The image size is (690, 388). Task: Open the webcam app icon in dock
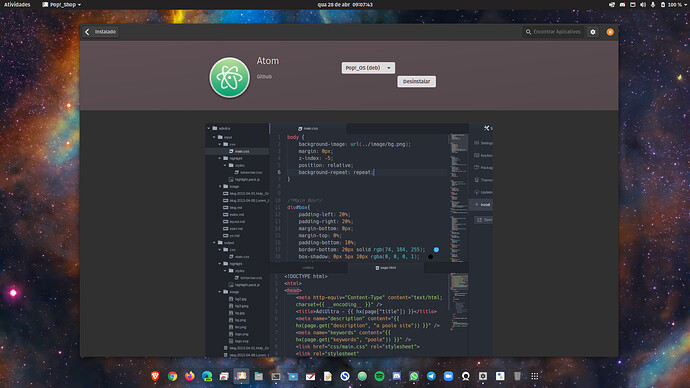466,376
